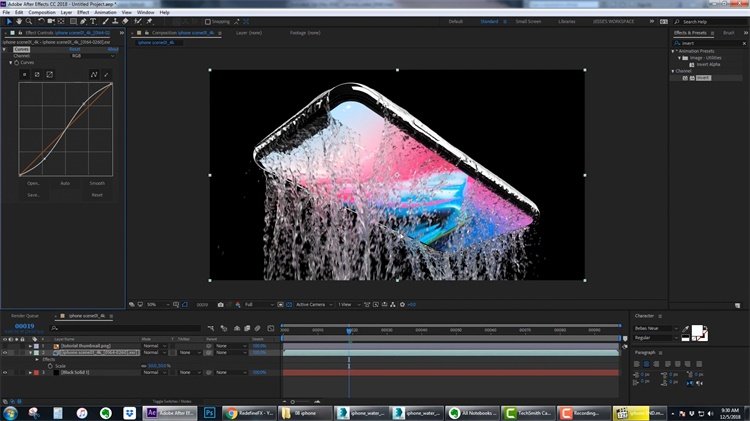
Task: Pick font color with the eyedropper in Character
Action: point(685,329)
